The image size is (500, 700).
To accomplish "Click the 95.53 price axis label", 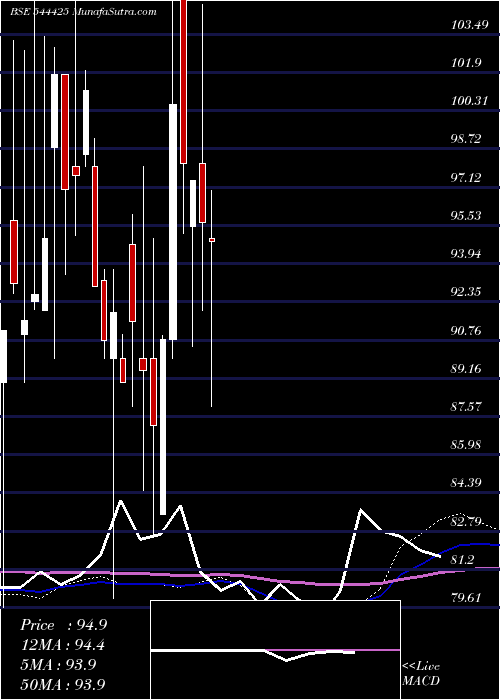I will [467, 216].
